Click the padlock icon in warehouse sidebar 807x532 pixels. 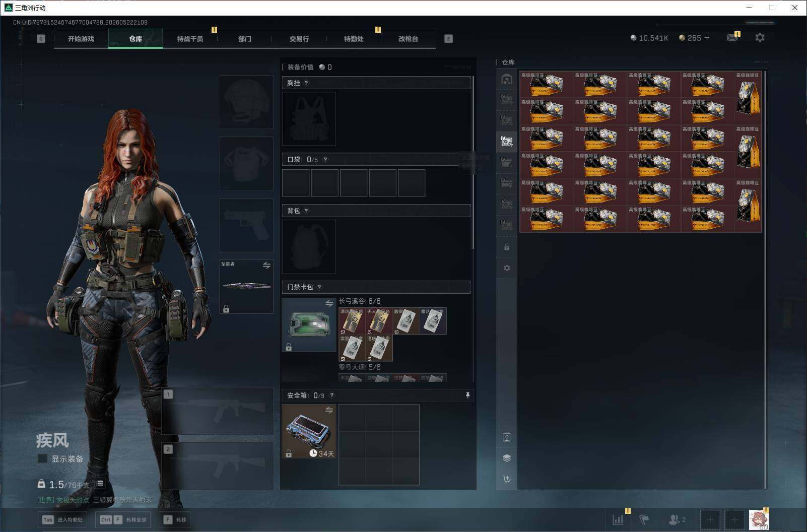(507, 247)
